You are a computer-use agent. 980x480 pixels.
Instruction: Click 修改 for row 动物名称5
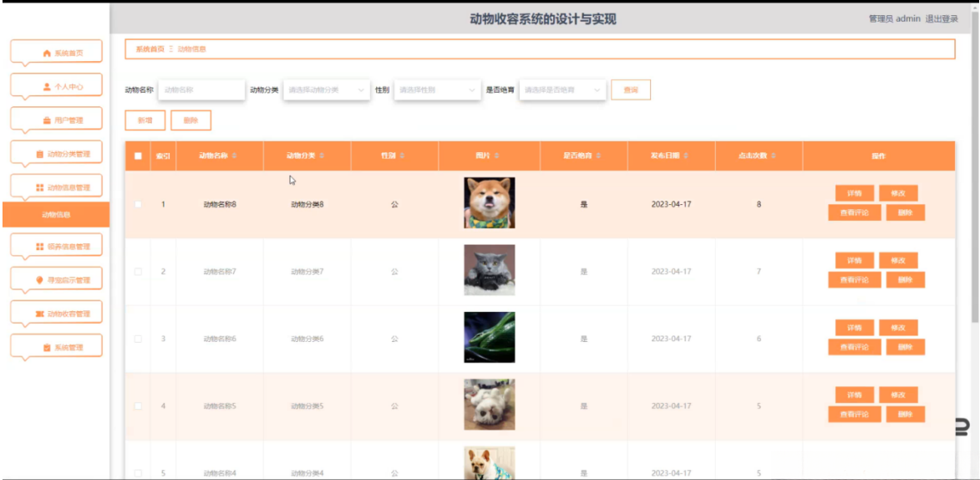[898, 395]
